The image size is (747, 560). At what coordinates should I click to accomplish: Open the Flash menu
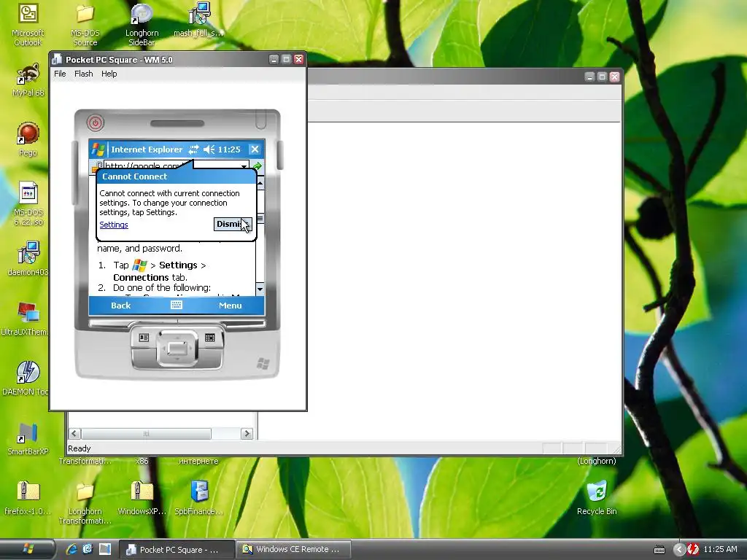[83, 74]
